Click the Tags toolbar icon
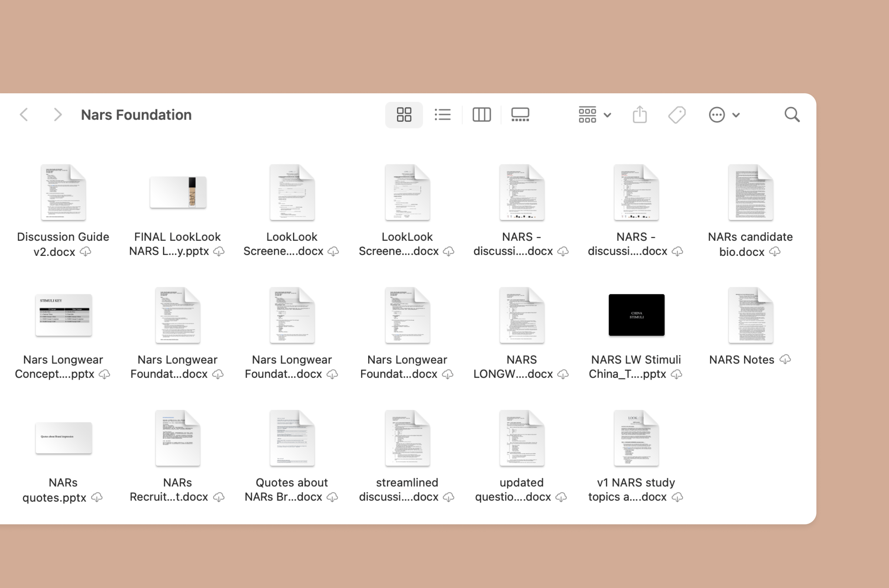Viewport: 889px width, 588px height. click(x=677, y=115)
